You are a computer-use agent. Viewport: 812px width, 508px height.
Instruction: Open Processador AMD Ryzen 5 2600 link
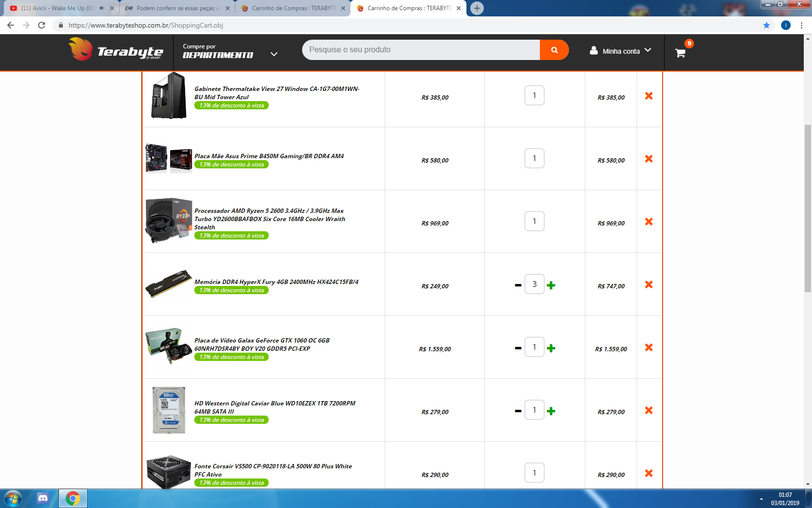270,219
